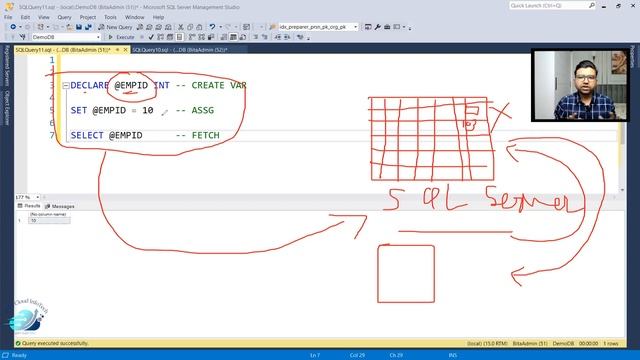The height and width of the screenshot is (360, 640).
Task: Click the navigate back circle icon
Action: coord(13,27)
